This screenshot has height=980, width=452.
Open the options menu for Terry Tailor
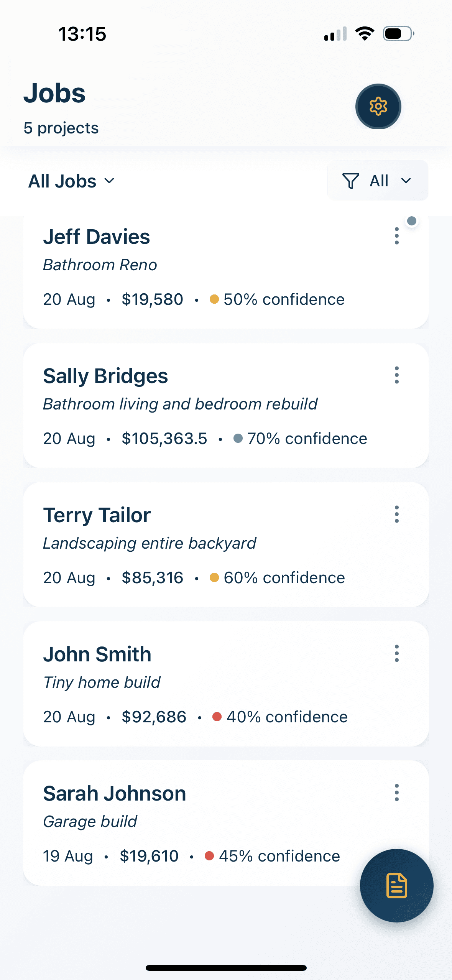(397, 514)
